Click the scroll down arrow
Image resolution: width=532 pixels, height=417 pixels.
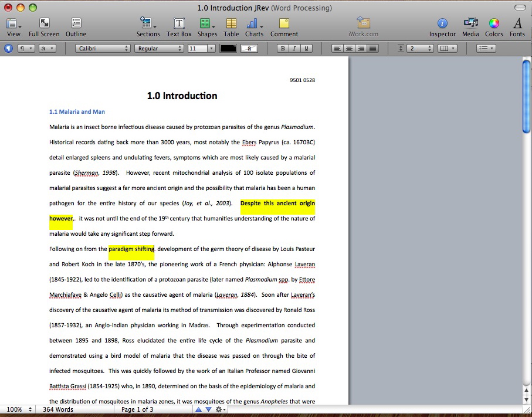point(526,399)
